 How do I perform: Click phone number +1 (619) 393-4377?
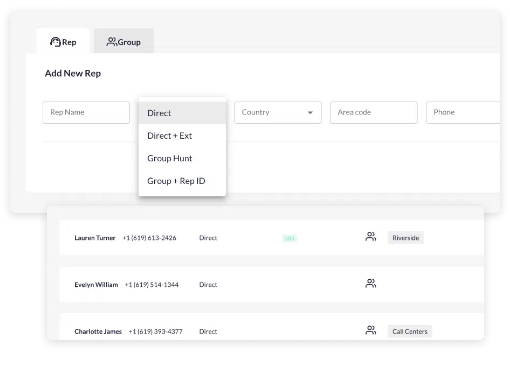(156, 332)
